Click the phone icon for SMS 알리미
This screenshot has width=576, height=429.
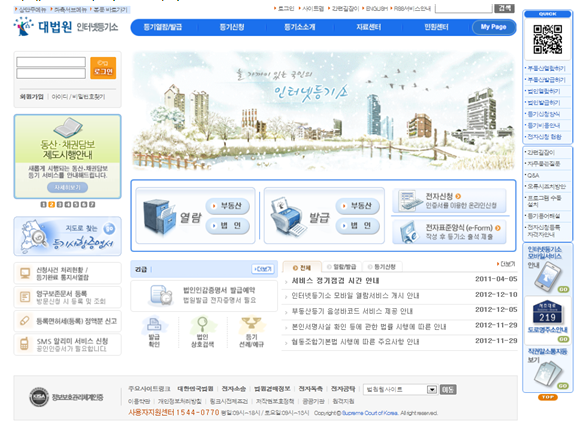pyautogui.click(x=25, y=344)
